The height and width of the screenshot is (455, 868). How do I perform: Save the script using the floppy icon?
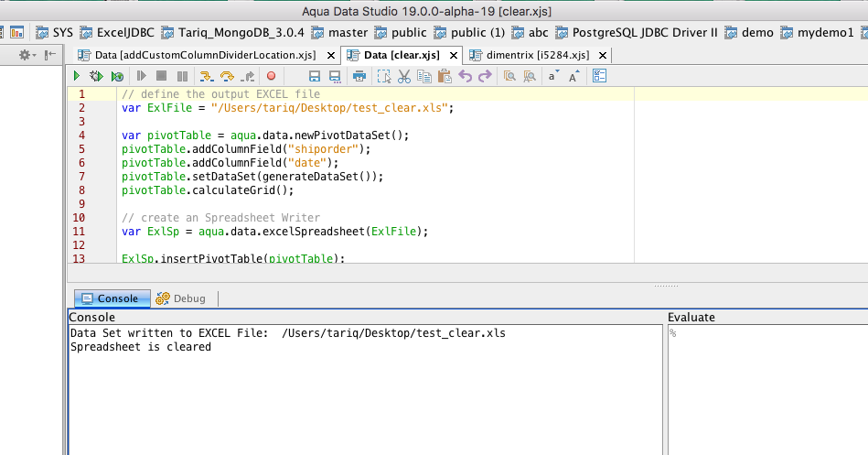tap(315, 77)
